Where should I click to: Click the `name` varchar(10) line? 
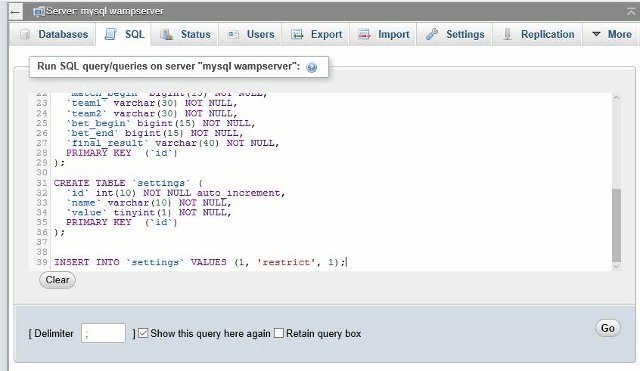pyautogui.click(x=149, y=202)
